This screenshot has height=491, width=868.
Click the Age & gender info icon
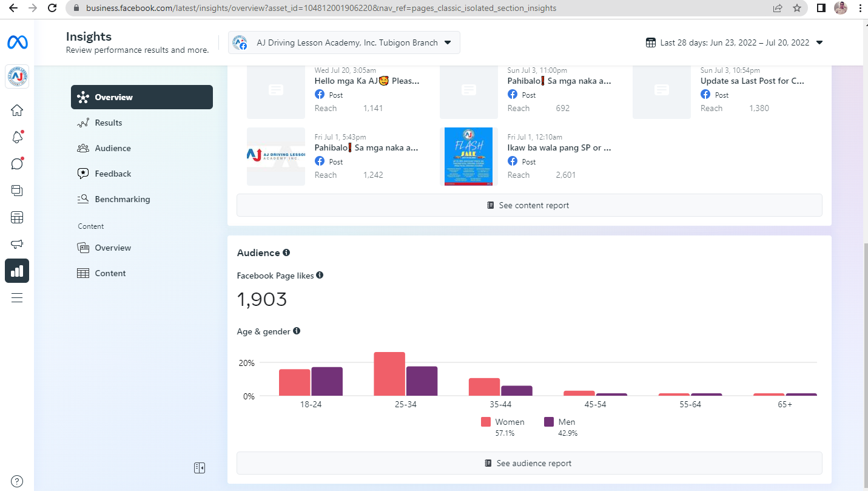point(297,331)
